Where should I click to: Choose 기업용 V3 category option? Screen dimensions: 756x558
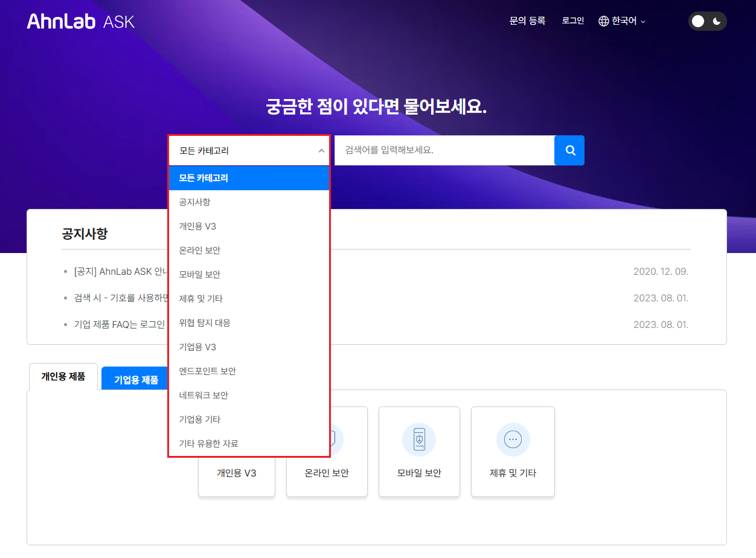[x=249, y=347]
